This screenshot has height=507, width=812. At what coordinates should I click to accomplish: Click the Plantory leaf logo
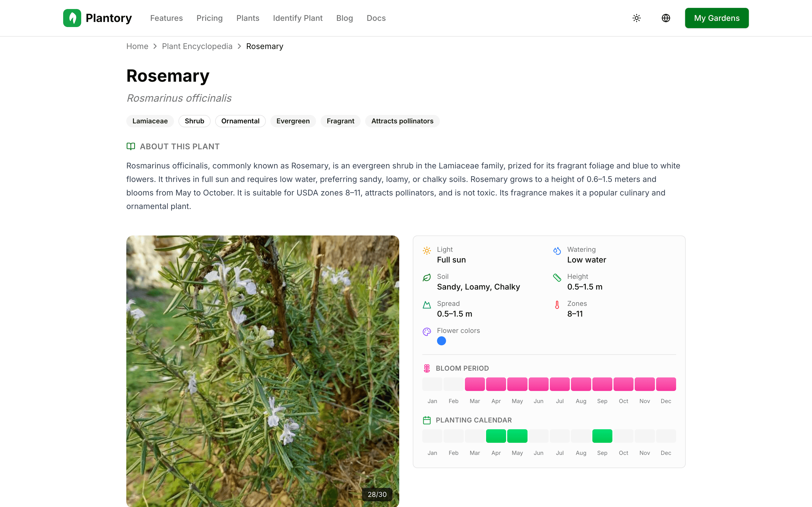(x=72, y=18)
